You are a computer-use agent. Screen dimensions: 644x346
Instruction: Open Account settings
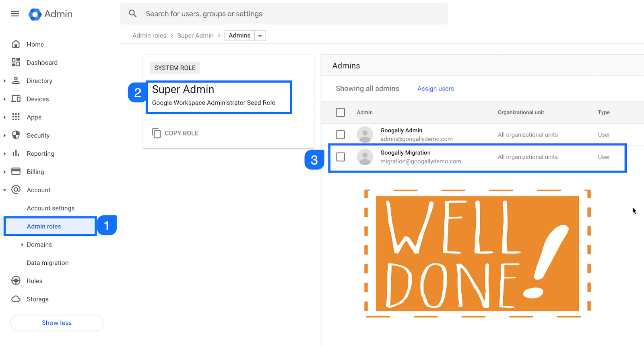click(x=51, y=208)
